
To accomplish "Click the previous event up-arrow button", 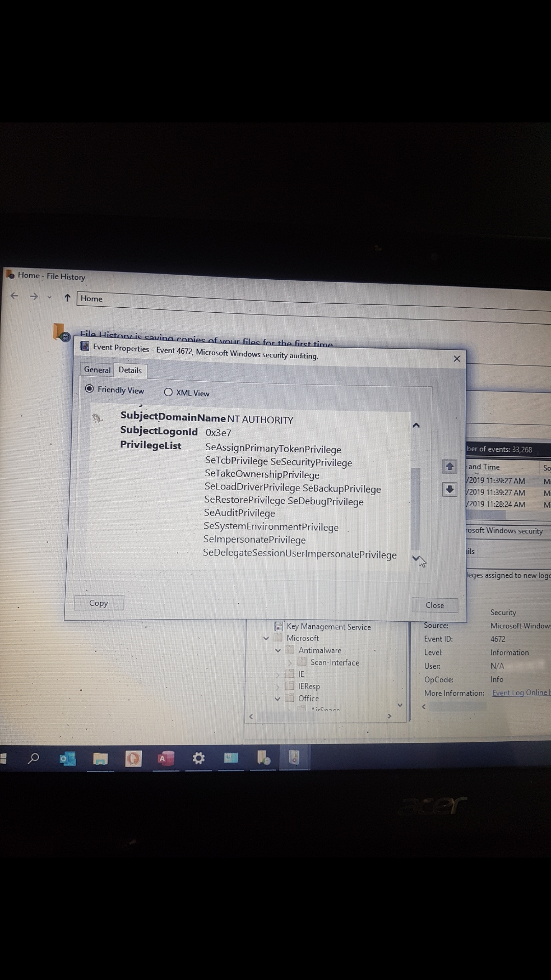I will click(449, 466).
